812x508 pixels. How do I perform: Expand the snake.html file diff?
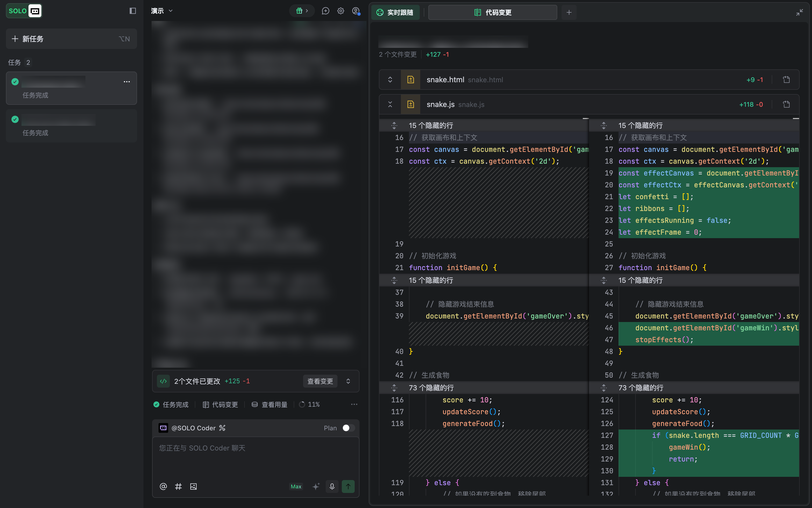[390, 80]
